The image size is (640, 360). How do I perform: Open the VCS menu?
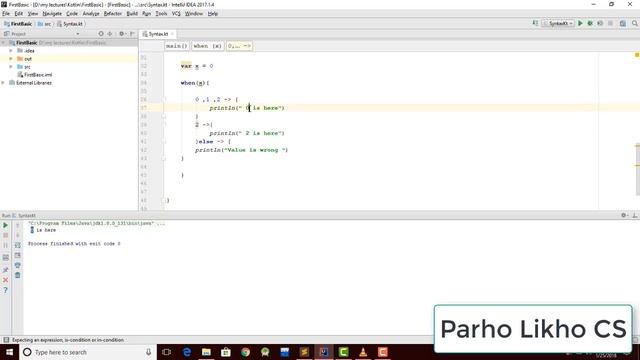click(176, 13)
